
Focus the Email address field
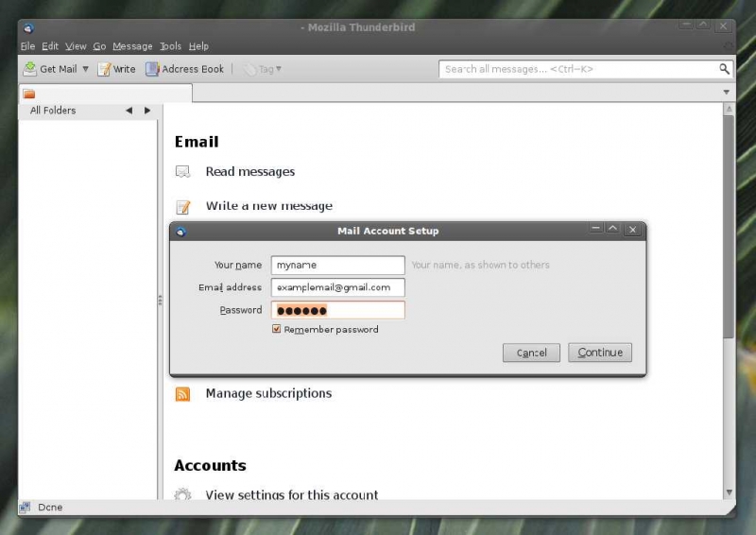tap(337, 287)
